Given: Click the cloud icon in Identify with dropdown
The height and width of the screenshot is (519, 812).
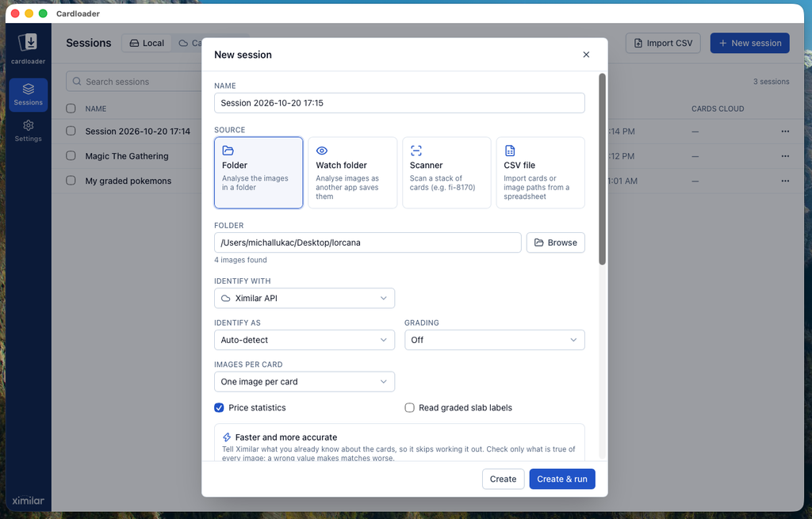Looking at the screenshot, I should click(x=226, y=298).
